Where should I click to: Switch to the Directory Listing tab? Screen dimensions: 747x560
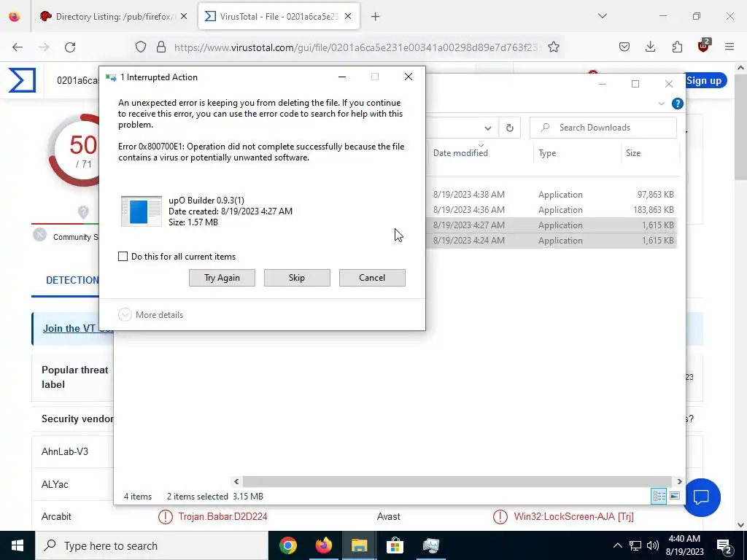pos(113,16)
